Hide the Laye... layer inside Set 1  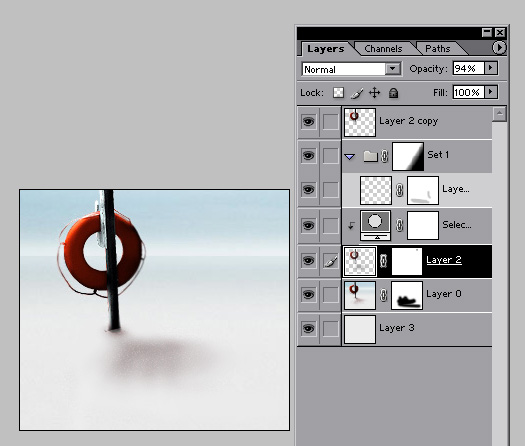tap(308, 190)
